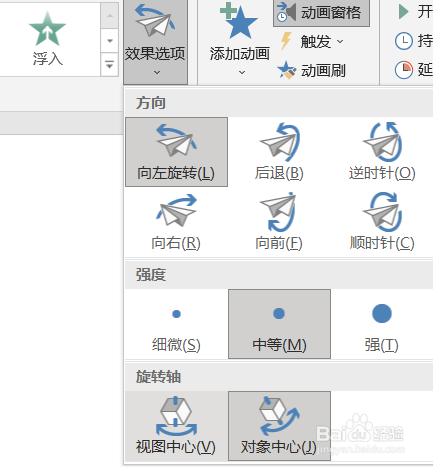Click the duration clock icon
The height and width of the screenshot is (467, 433).
click(x=404, y=41)
